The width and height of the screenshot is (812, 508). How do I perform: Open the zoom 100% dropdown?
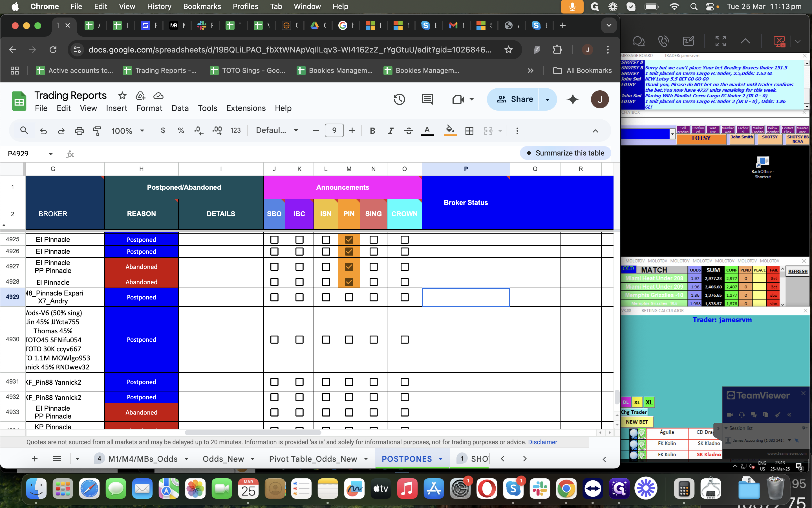tap(128, 131)
